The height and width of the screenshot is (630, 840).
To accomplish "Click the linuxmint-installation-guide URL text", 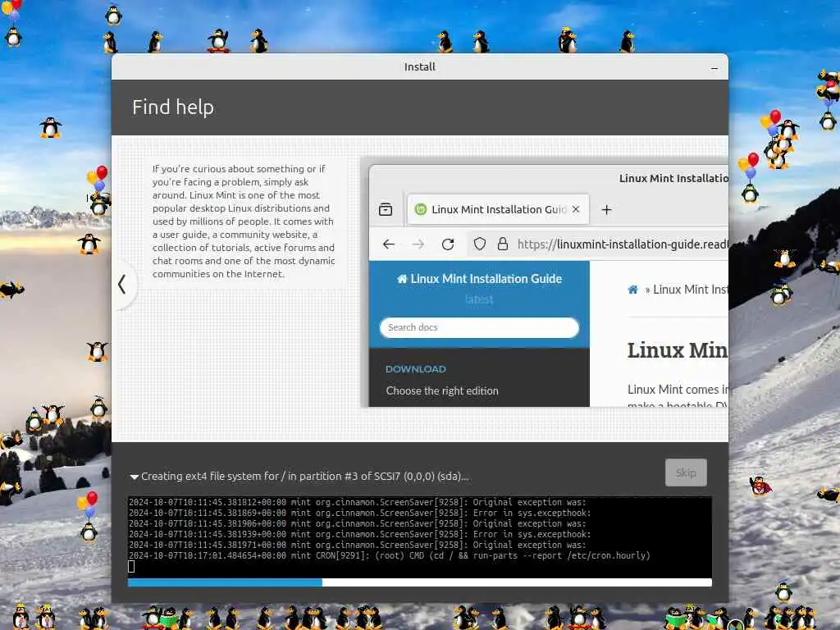I will [623, 244].
